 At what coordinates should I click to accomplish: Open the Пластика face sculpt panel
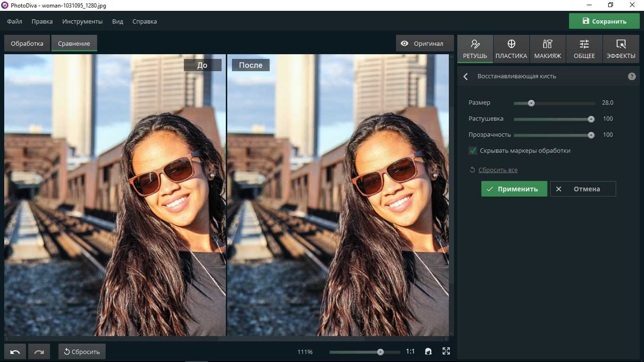511,49
